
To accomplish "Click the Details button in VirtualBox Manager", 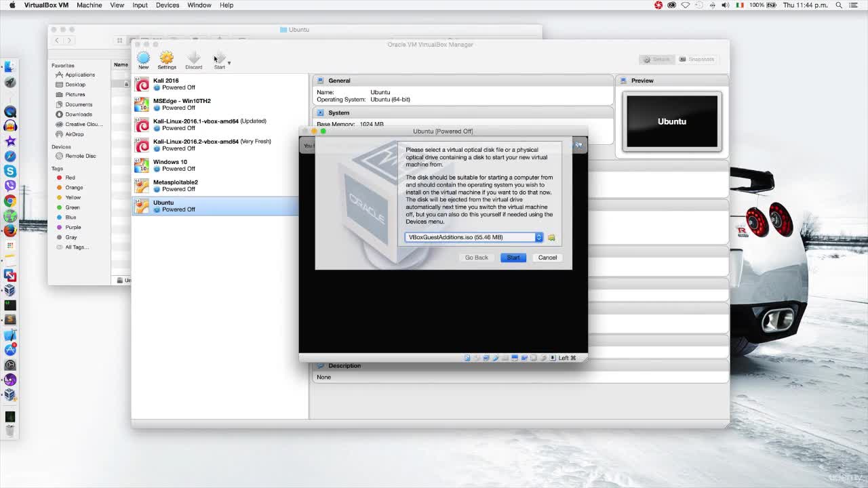I will 656,59.
